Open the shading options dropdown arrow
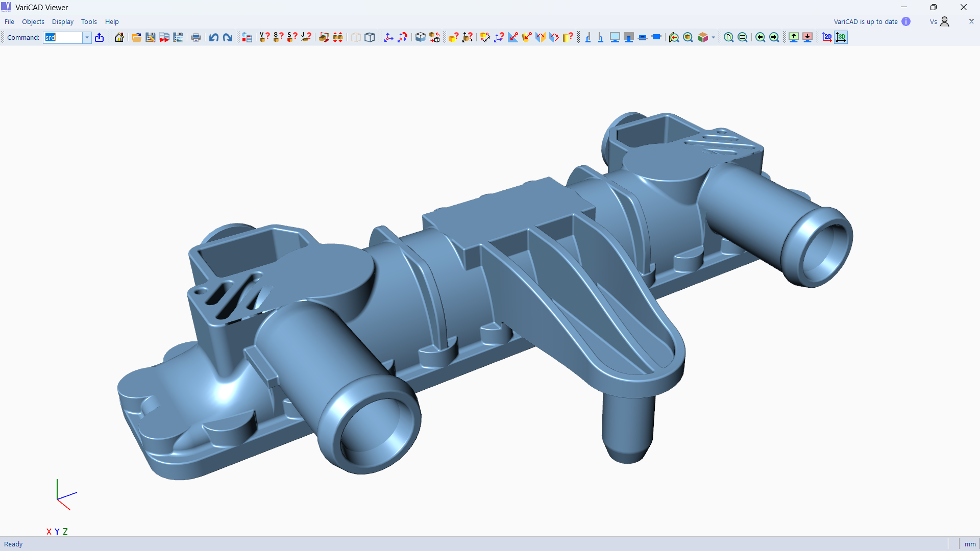Image resolution: width=980 pixels, height=551 pixels. point(713,37)
